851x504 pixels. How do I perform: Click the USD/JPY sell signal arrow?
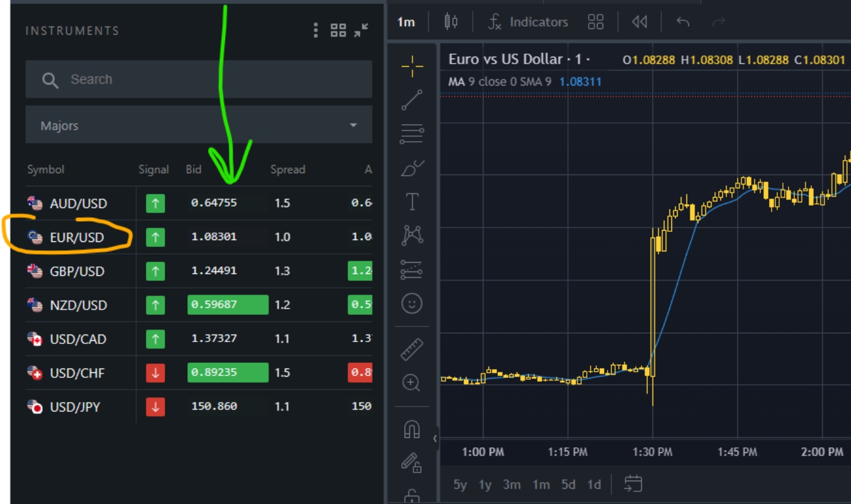point(155,407)
